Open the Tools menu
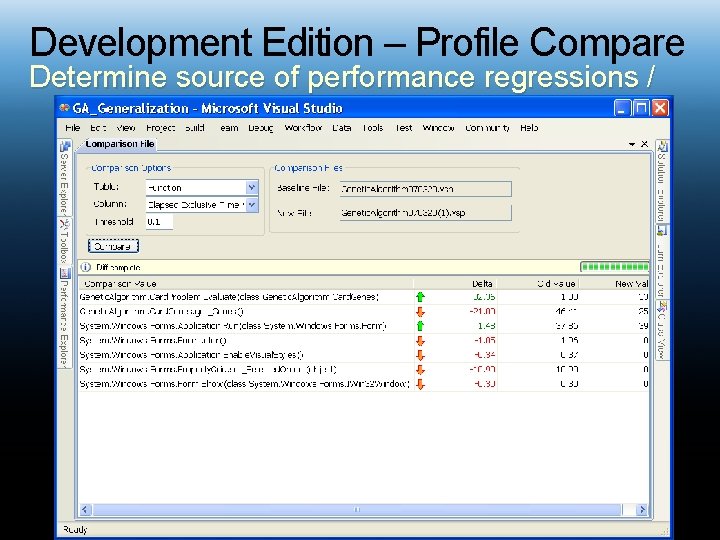Screen dimensions: 720x540 pyautogui.click(x=372, y=128)
